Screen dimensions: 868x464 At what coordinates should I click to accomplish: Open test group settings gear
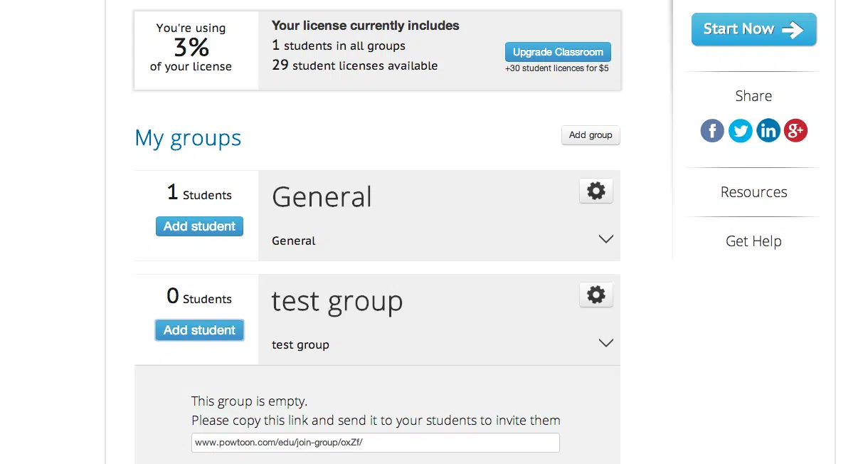[596, 295]
